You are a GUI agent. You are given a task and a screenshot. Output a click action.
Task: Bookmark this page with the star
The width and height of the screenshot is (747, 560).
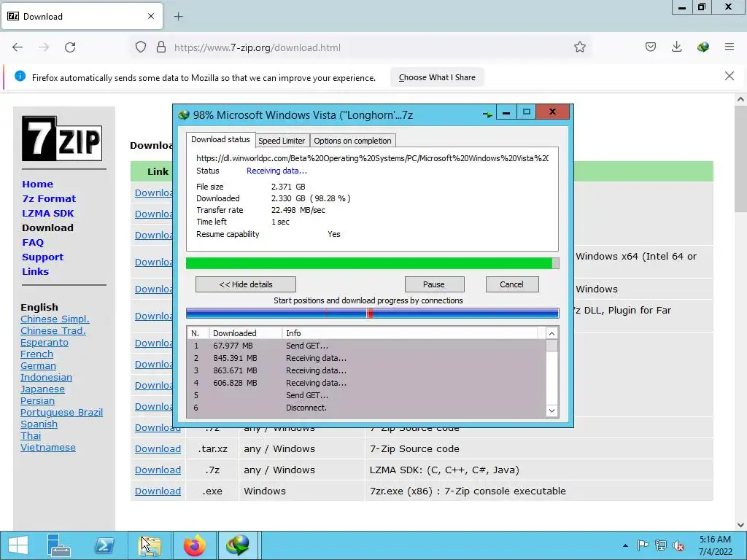click(580, 47)
